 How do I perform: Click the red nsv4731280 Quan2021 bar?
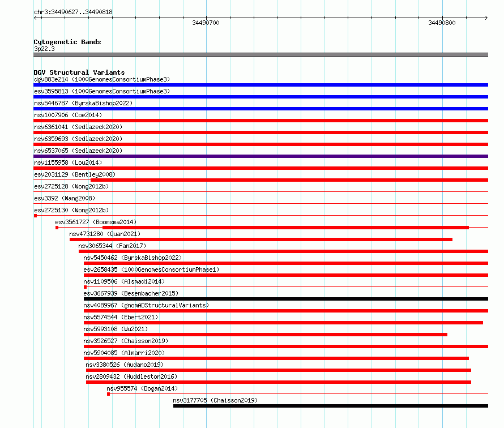(261, 239)
